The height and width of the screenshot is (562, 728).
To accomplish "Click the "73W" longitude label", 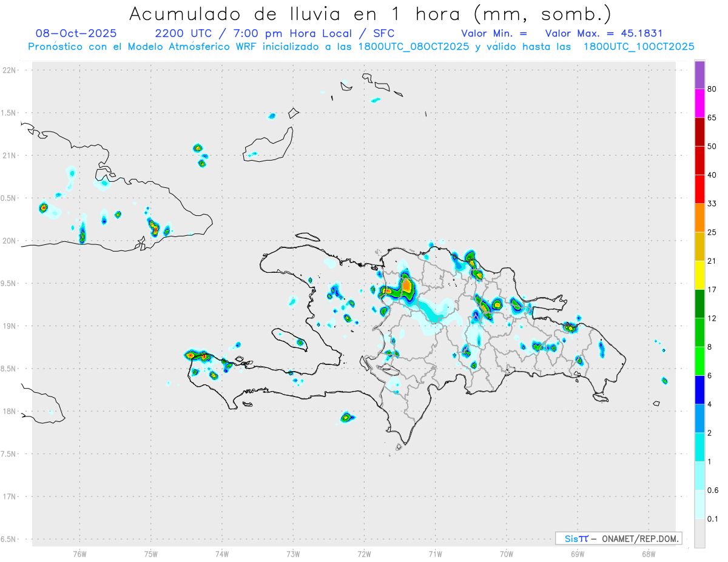I will [293, 554].
